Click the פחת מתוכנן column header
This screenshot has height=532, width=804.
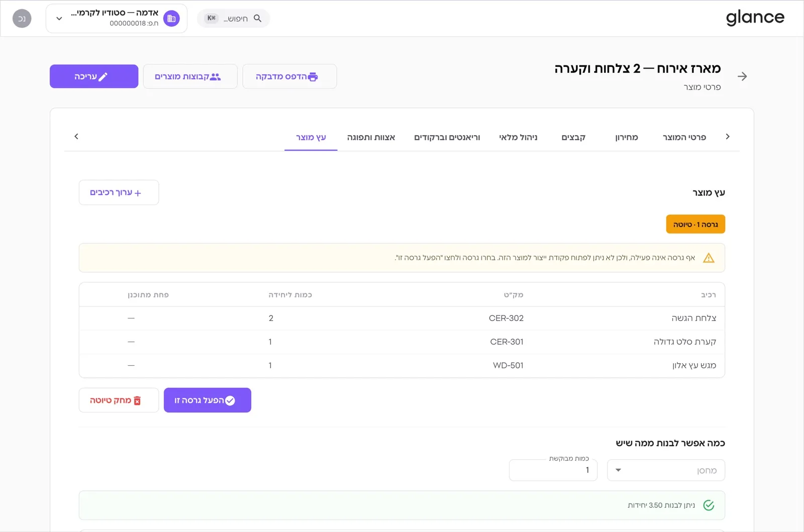[148, 295]
